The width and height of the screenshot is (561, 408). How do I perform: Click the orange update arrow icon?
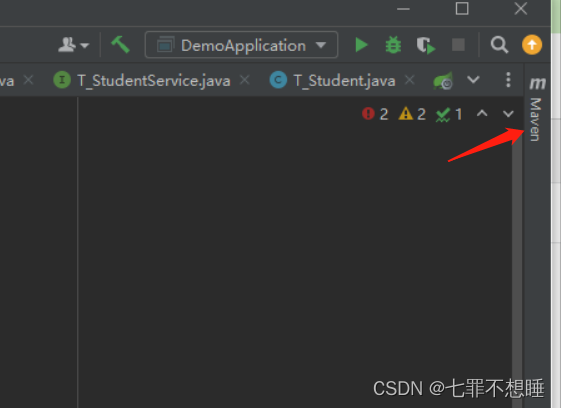pos(532,45)
